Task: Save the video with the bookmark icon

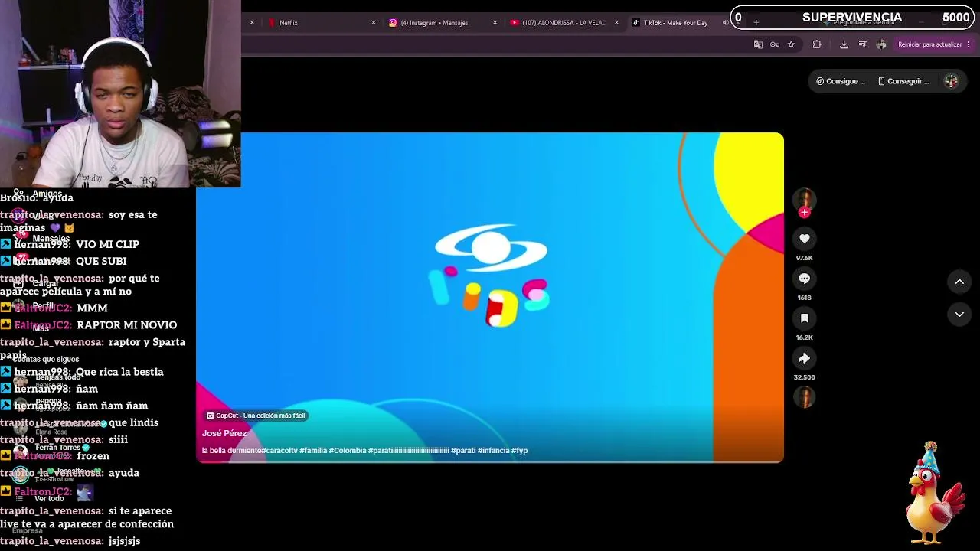Action: pyautogui.click(x=804, y=318)
